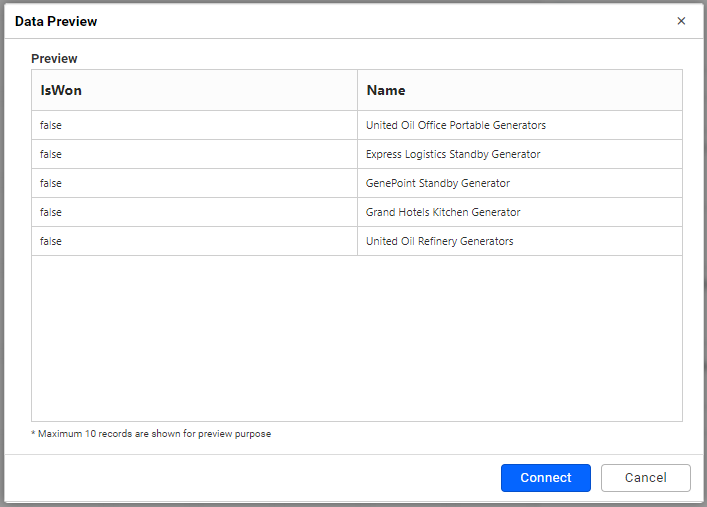Click the Connect button
The image size is (707, 507).
tap(545, 478)
